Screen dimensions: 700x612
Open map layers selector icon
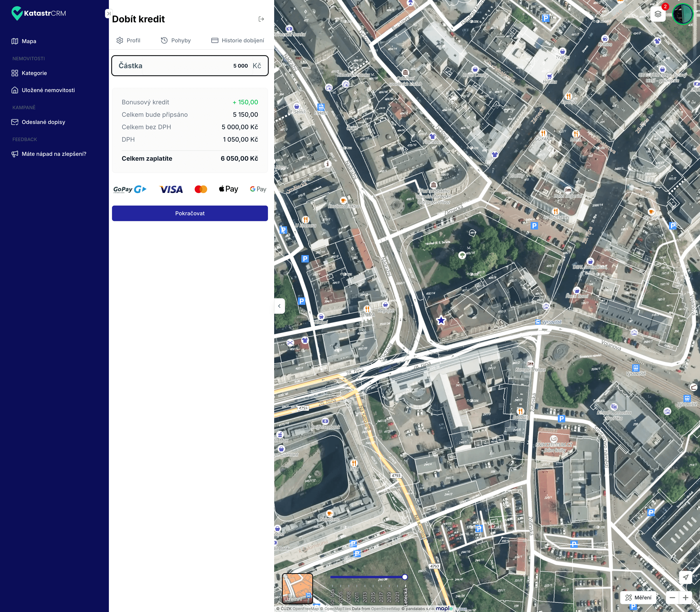click(658, 14)
